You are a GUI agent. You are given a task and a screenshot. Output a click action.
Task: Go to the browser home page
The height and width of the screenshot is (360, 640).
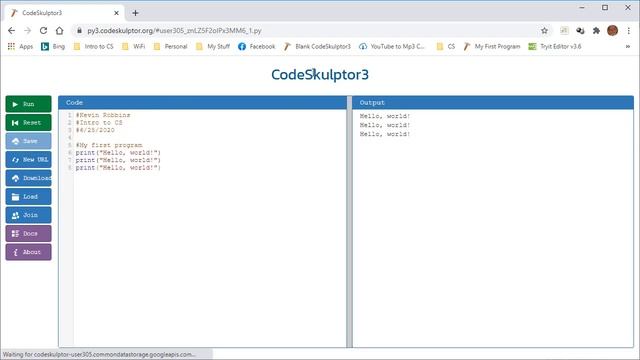click(x=60, y=31)
